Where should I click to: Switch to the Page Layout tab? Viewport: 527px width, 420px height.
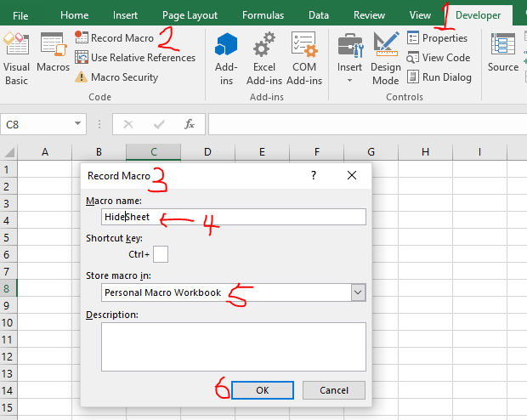[190, 15]
